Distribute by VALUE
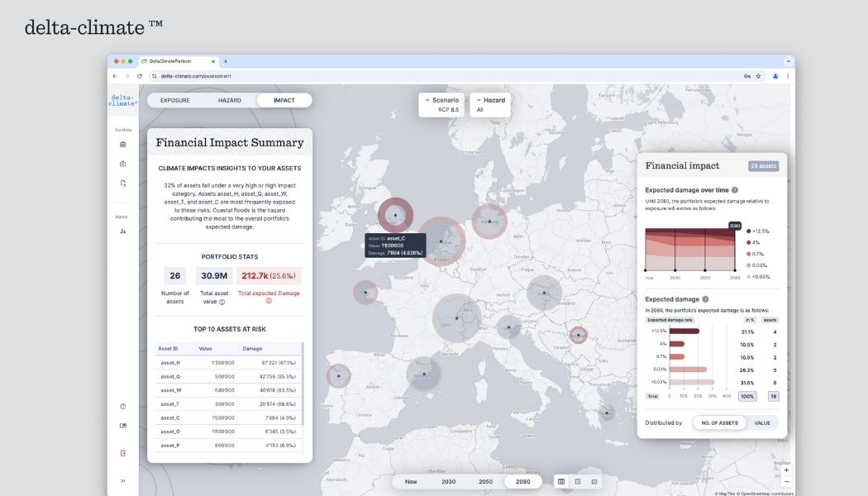The height and width of the screenshot is (496, 868). pos(762,423)
